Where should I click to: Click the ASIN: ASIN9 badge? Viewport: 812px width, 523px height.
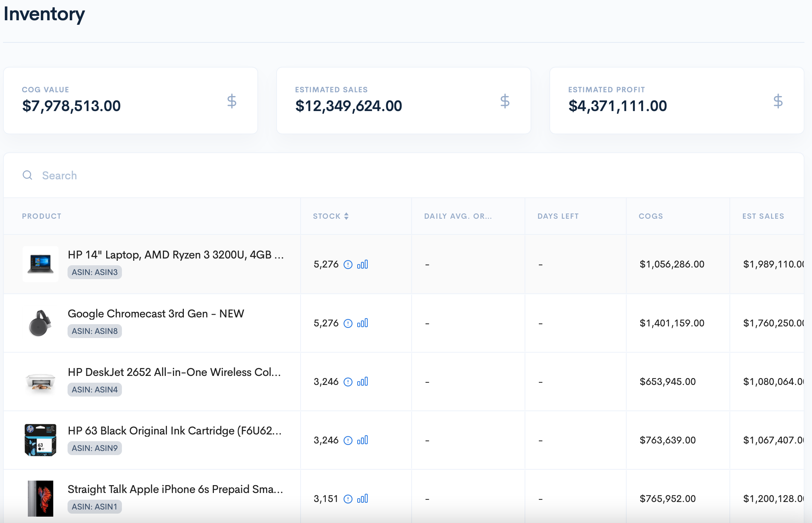pyautogui.click(x=95, y=448)
